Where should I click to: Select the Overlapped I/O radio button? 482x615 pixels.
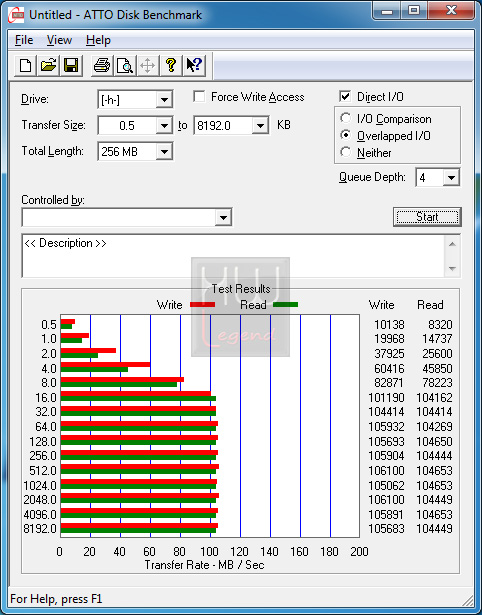pos(346,135)
